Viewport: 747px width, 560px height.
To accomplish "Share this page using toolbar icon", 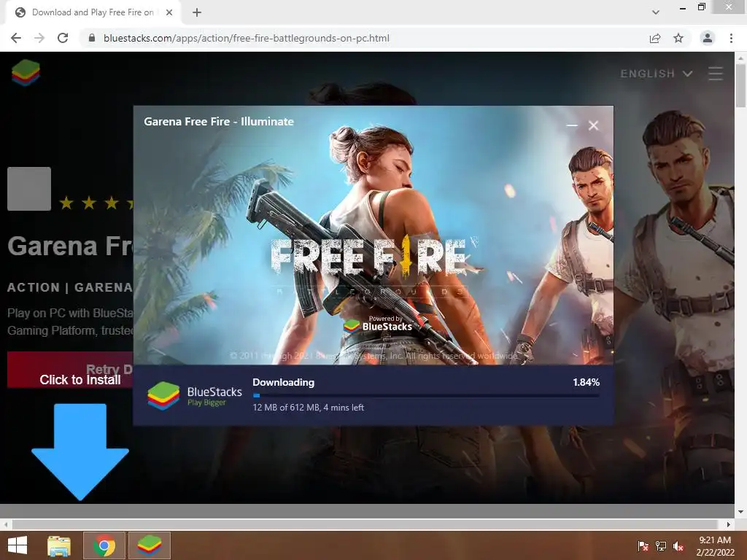I will coord(655,38).
